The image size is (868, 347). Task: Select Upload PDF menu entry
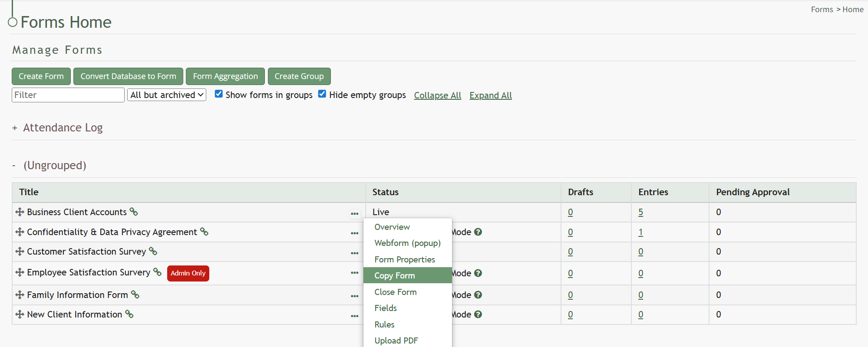tap(408, 340)
